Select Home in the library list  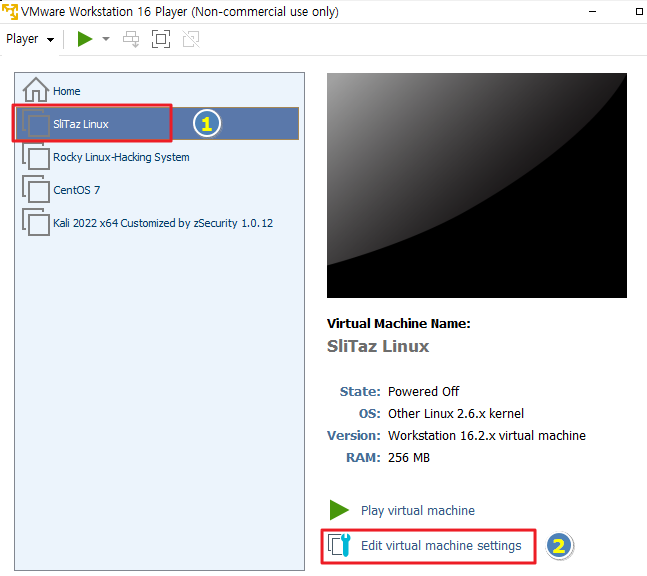tap(157, 91)
